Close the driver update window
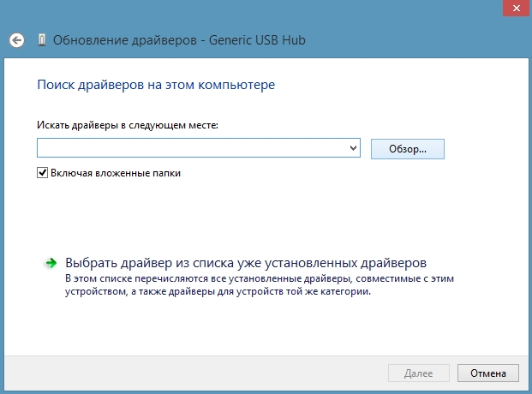 click(517, 9)
